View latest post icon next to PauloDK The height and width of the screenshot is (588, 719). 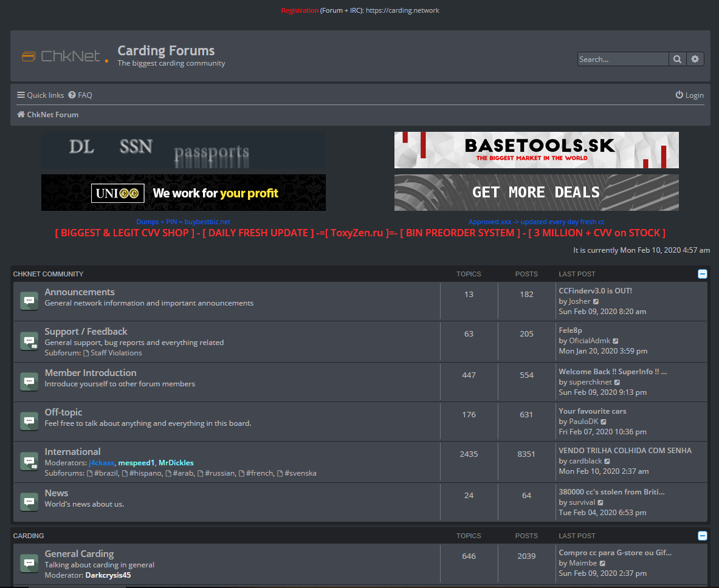(x=604, y=422)
